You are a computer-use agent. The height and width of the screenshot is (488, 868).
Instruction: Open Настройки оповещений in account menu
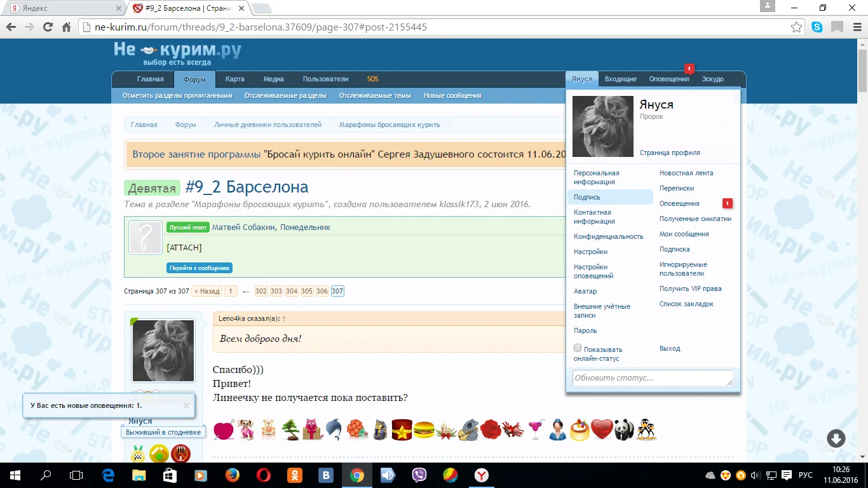[593, 271]
